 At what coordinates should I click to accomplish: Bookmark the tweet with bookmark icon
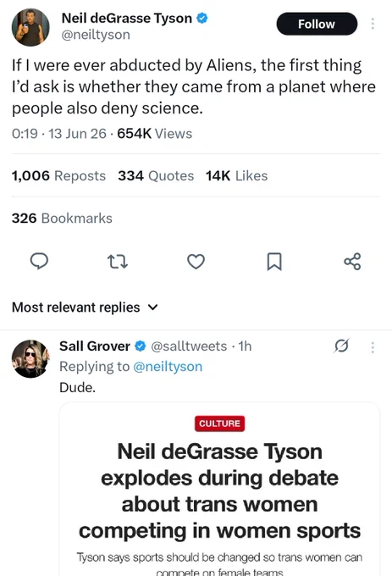tap(274, 262)
